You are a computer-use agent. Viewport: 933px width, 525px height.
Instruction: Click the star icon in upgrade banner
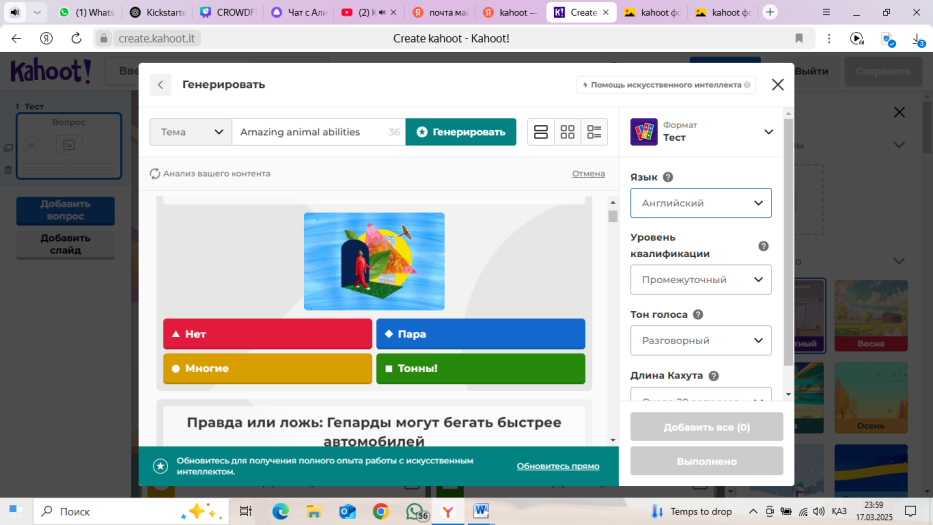[x=160, y=466]
